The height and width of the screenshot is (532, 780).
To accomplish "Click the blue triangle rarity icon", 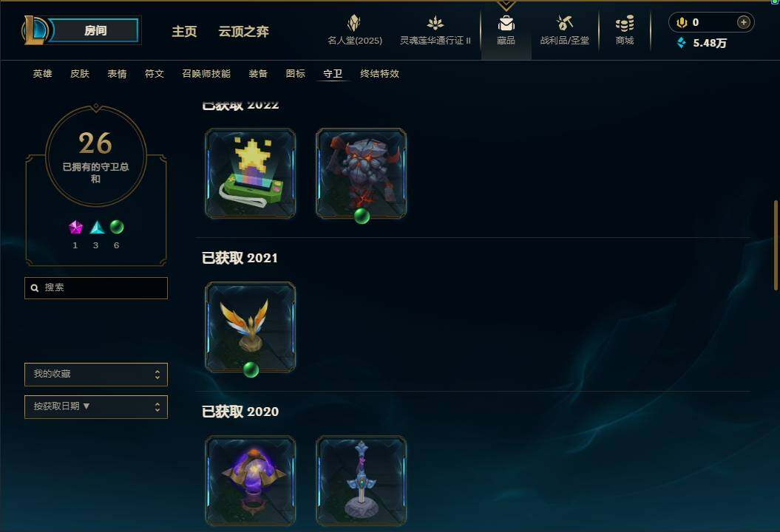I will tap(97, 228).
